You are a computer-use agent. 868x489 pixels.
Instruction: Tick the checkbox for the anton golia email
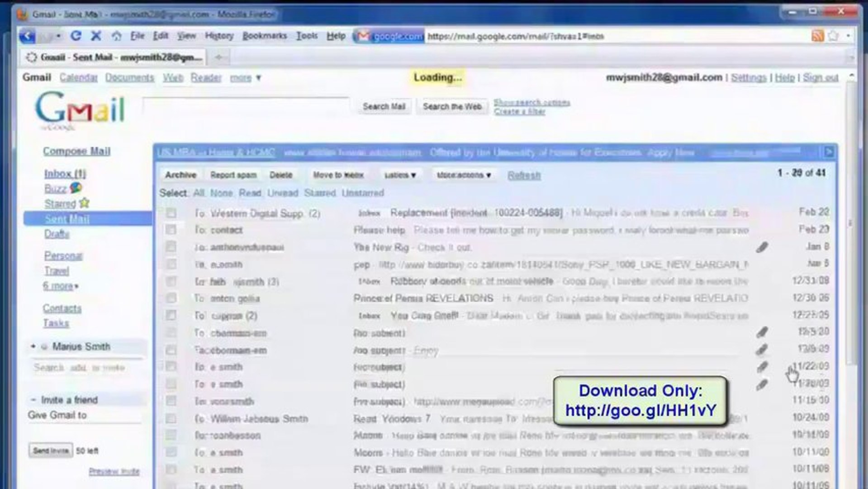click(x=171, y=298)
